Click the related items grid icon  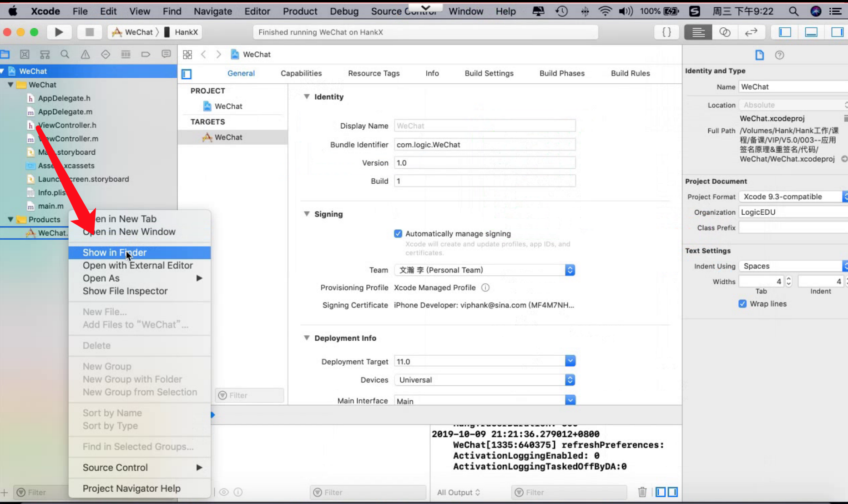tap(187, 55)
